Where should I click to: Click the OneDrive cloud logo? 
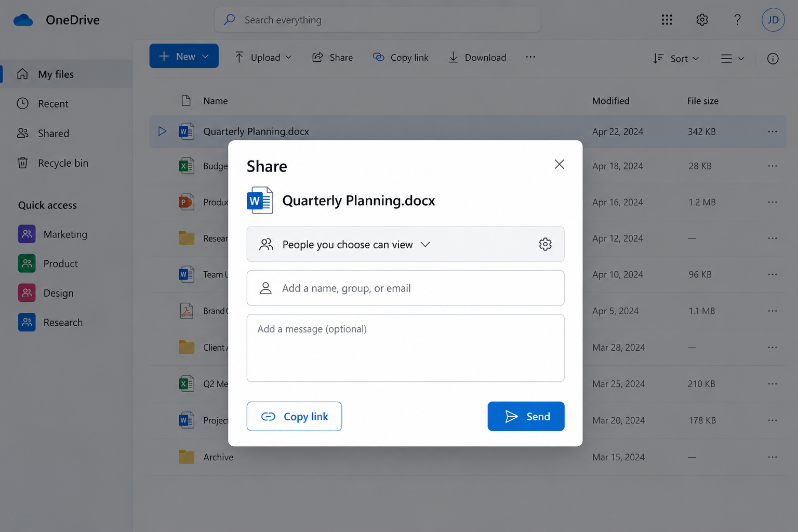click(23, 20)
